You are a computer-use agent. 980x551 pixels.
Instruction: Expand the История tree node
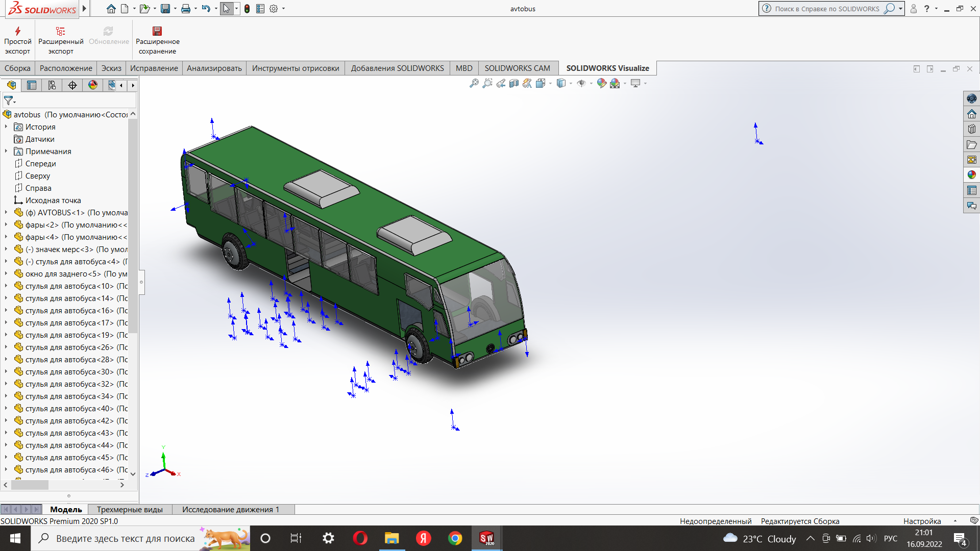coord(6,127)
